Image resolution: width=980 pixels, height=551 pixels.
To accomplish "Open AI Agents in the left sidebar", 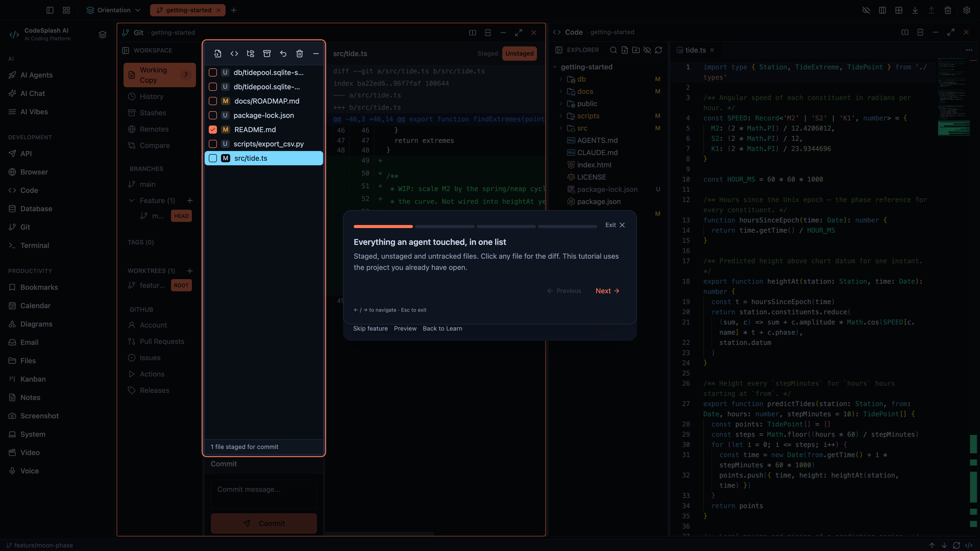I will click(x=36, y=75).
